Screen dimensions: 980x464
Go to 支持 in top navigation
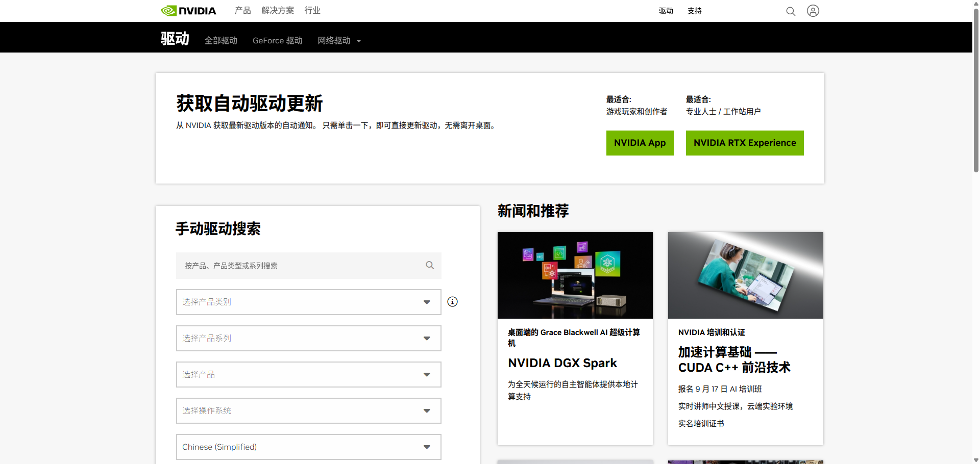(x=695, y=11)
